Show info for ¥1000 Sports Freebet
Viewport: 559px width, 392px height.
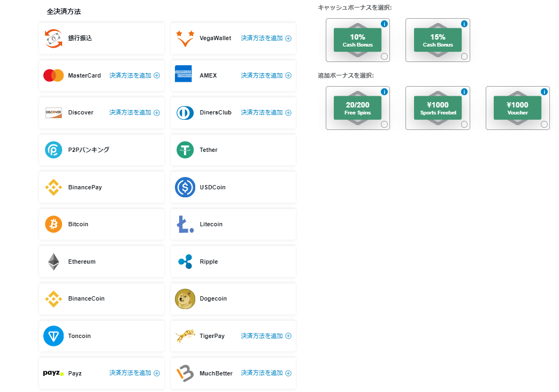point(464,91)
